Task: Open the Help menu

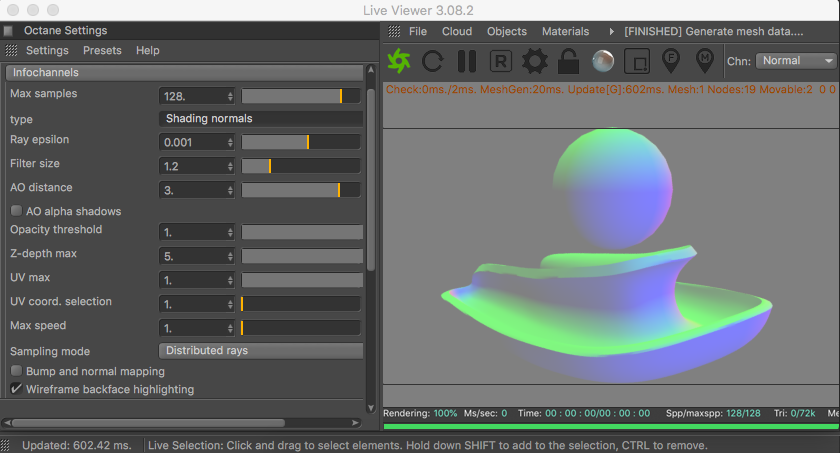Action: [147, 50]
